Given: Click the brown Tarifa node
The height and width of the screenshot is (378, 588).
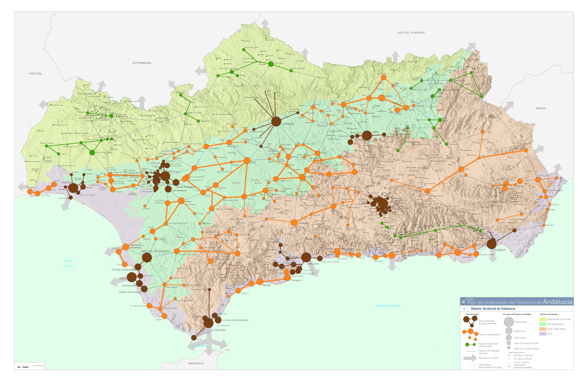Looking at the screenshot, I should 194,338.
